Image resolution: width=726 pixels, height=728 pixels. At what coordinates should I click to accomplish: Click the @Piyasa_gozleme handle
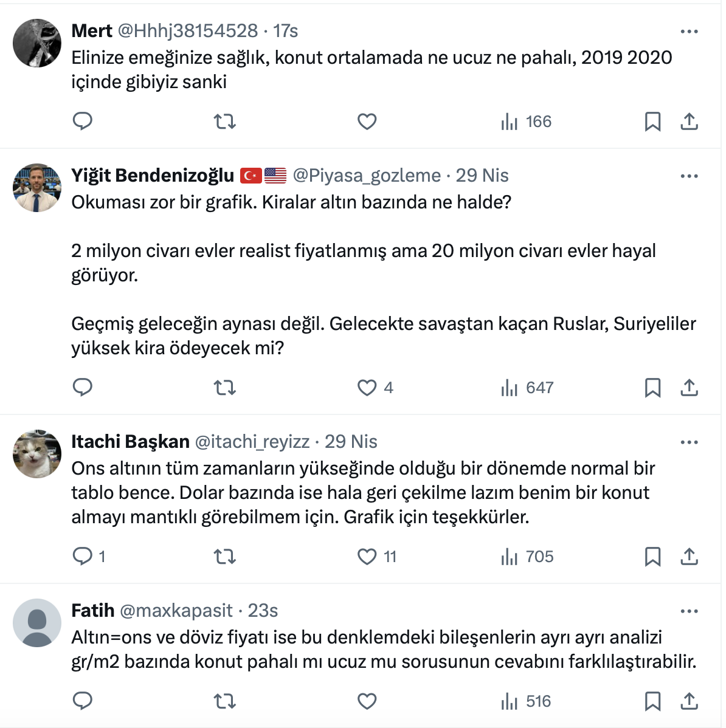[367, 176]
